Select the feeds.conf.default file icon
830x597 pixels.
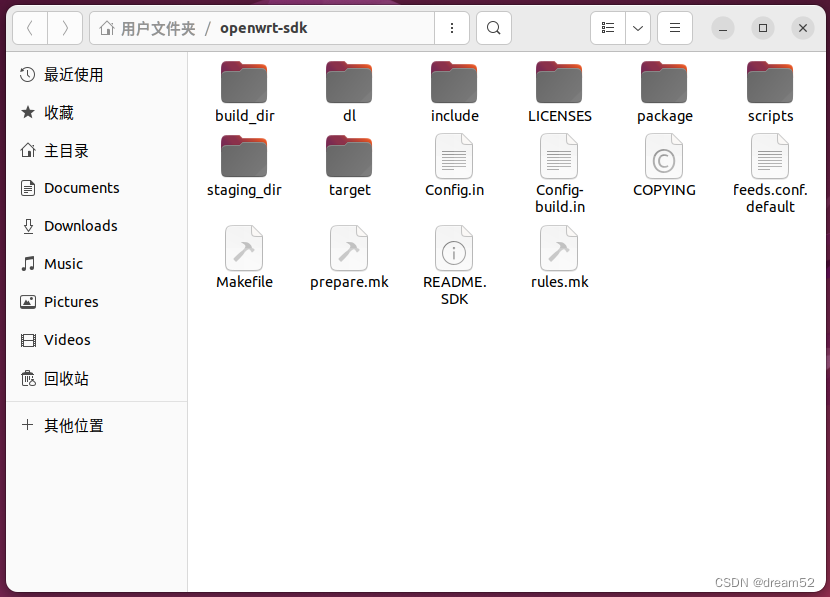(770, 156)
